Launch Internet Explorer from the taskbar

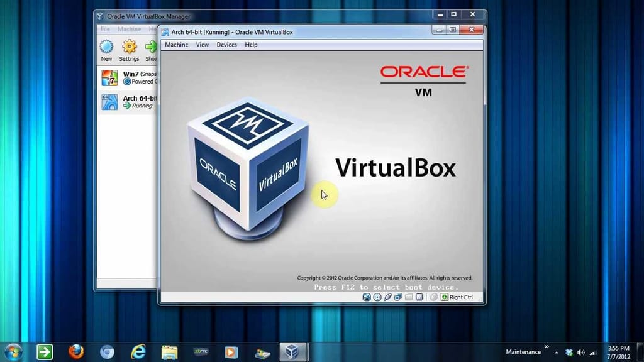pos(138,352)
